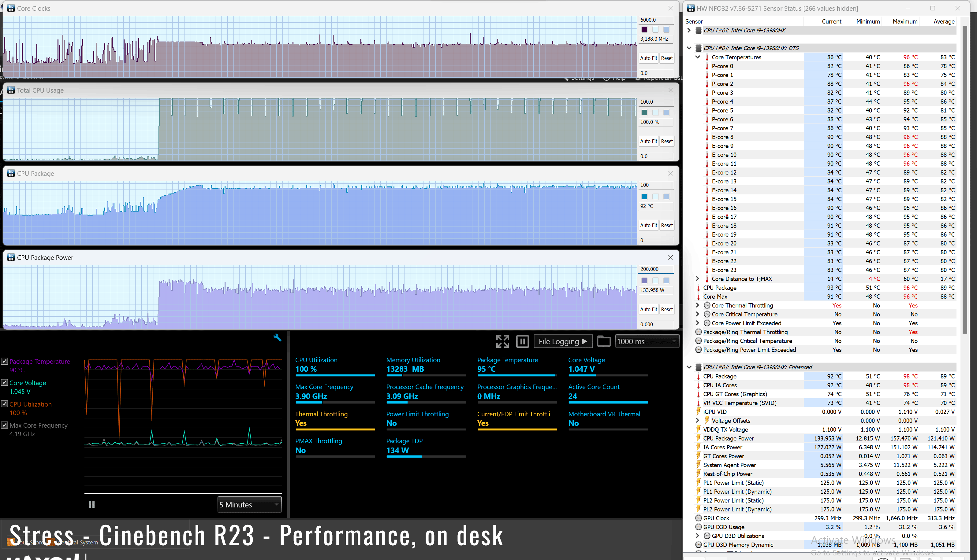977x560 pixels.
Task: Click Reset in CPU Package Power graph
Action: pyautogui.click(x=667, y=309)
